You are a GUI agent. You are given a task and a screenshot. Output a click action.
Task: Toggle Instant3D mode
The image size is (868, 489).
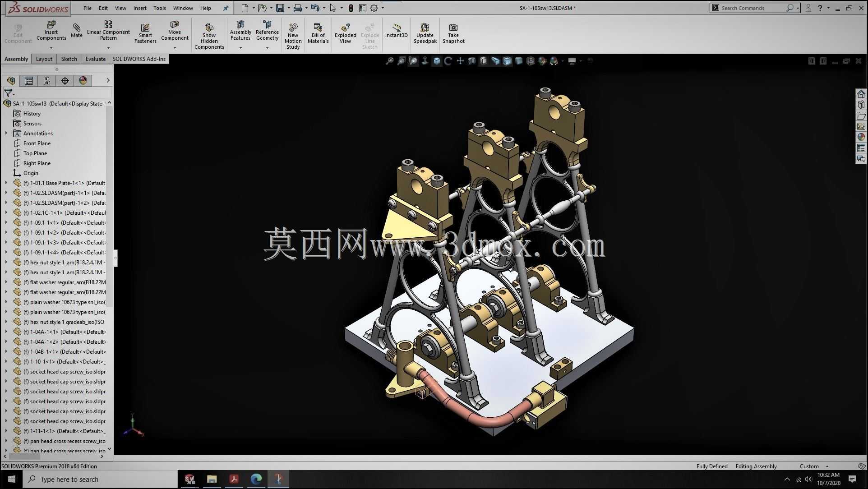(396, 31)
